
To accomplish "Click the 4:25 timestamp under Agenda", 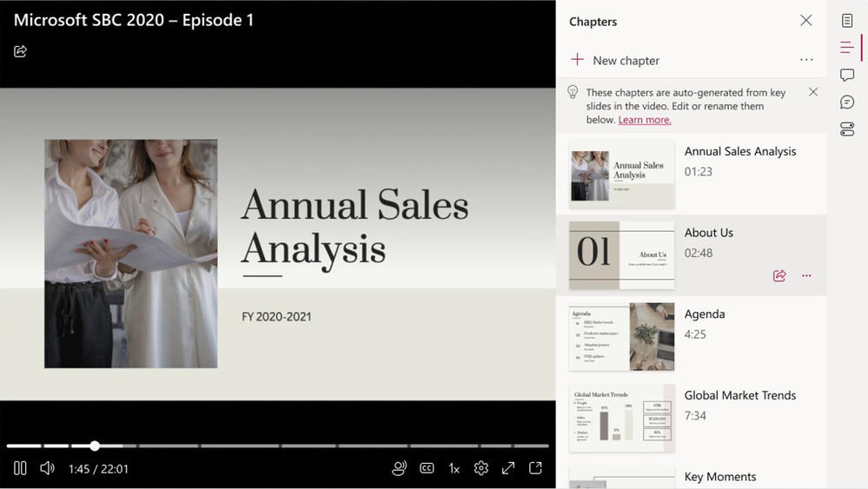I will click(695, 334).
